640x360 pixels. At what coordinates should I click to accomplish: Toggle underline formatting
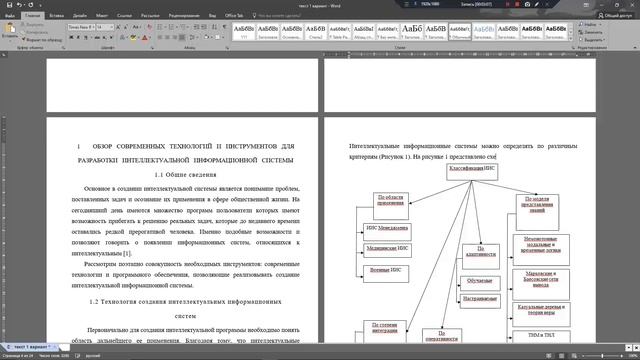(x=86, y=38)
